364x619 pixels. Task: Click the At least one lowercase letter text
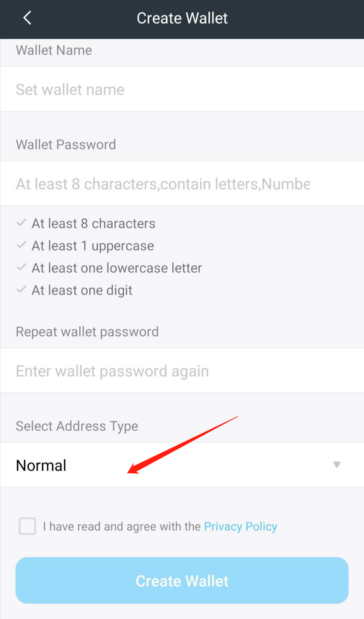point(116,268)
